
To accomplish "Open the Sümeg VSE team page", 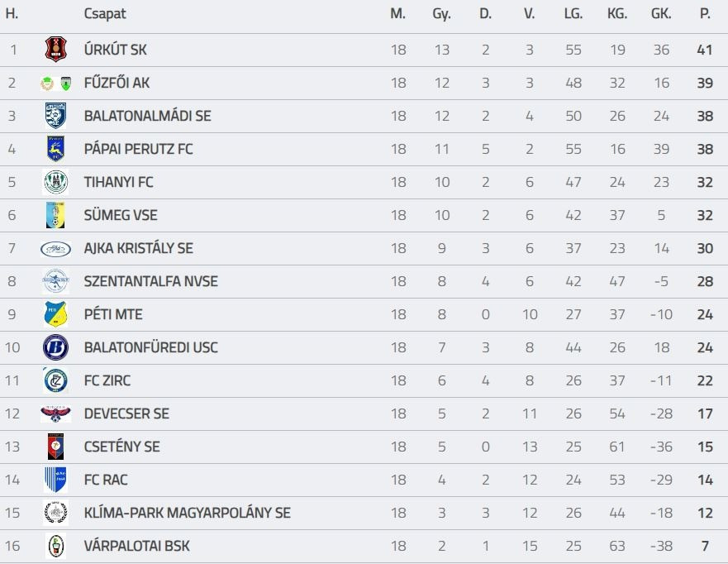I will tap(121, 215).
